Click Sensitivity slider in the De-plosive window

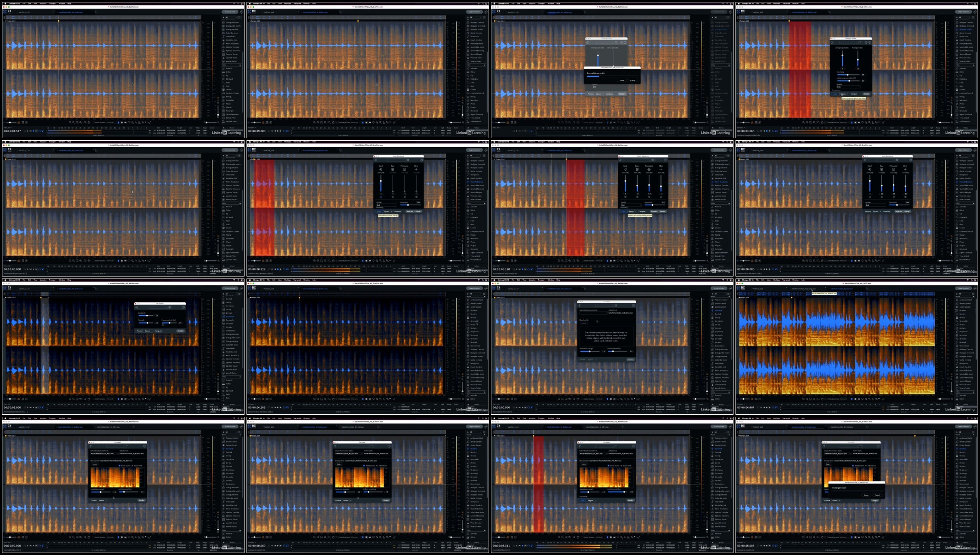click(146, 315)
